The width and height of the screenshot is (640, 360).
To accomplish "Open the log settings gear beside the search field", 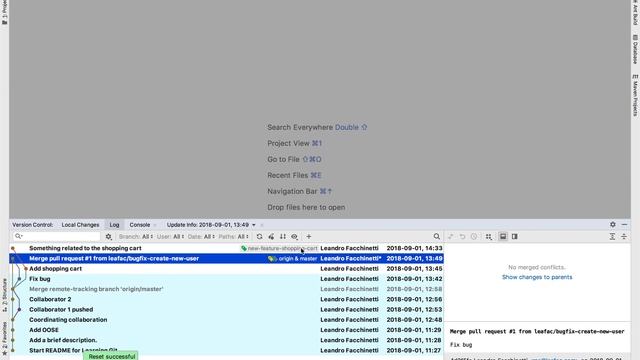I will [x=109, y=236].
